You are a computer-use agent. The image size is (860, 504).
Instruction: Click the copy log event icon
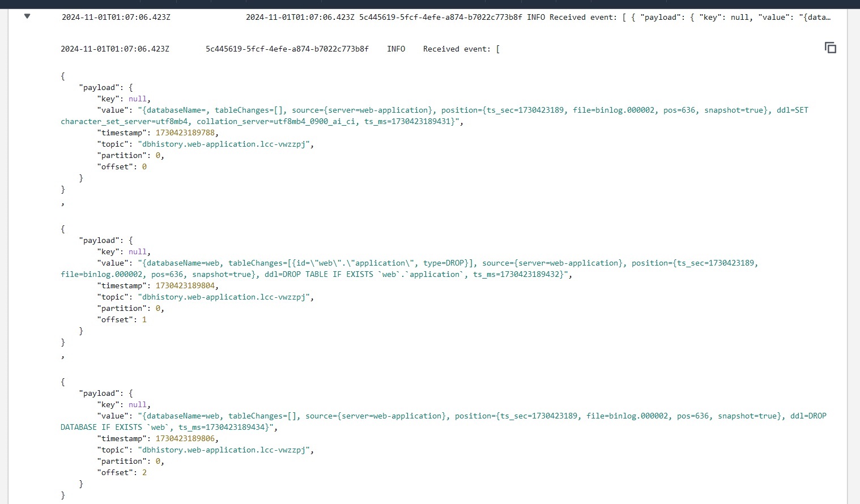pyautogui.click(x=830, y=48)
